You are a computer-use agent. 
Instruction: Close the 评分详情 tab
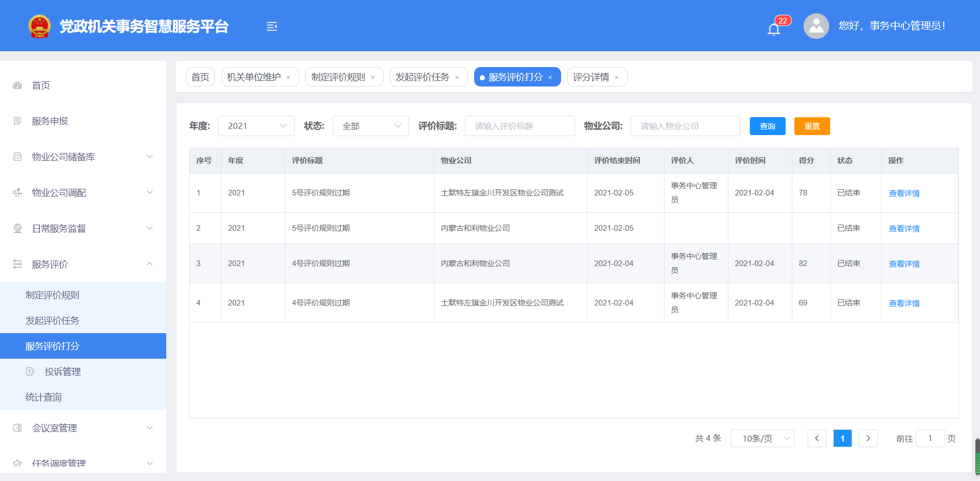pos(617,78)
